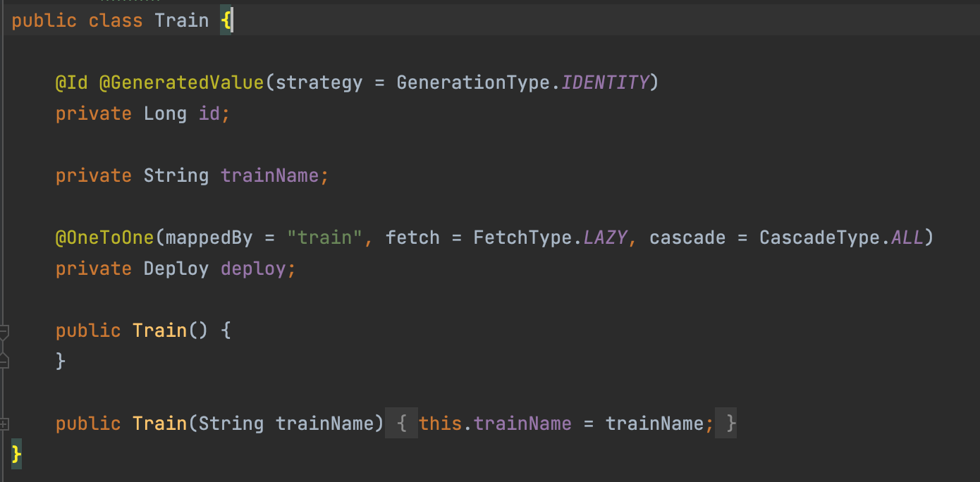Click the trainName field in 'private String trainName;'
Screen dimensions: 980x482
[270, 175]
